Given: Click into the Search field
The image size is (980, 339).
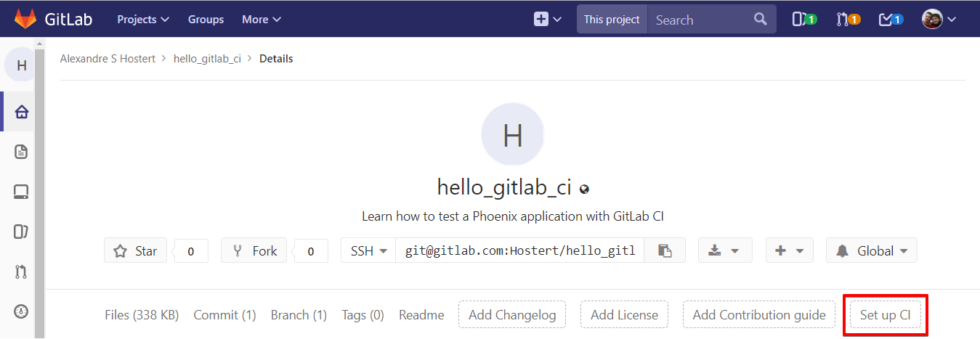Looking at the screenshot, I should (701, 20).
